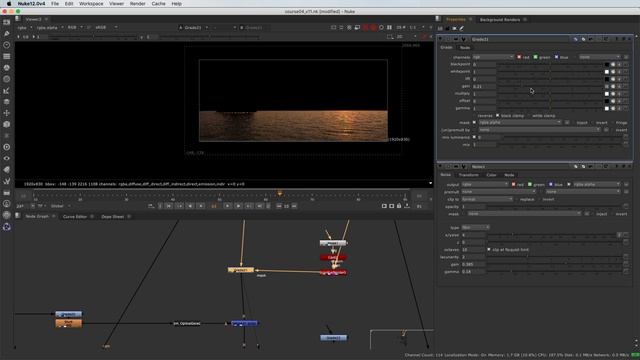Open the Other nodes toolbar icon

pyautogui.click(x=7, y=193)
